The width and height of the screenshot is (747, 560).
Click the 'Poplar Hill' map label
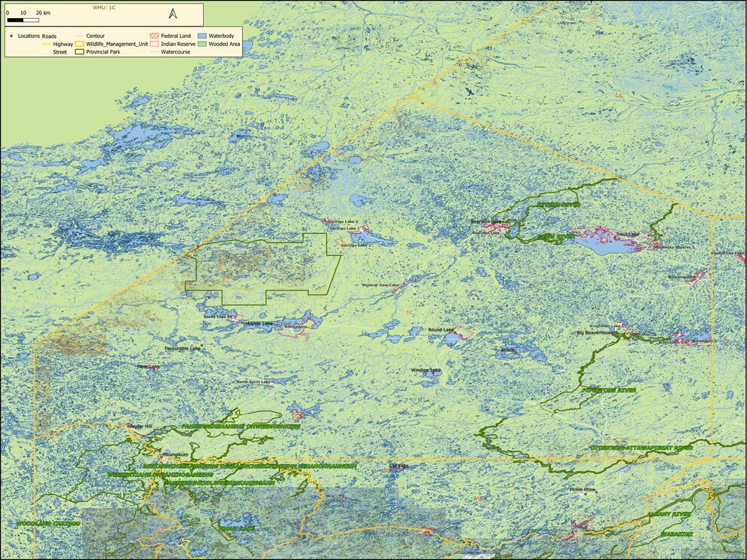pyautogui.click(x=140, y=426)
